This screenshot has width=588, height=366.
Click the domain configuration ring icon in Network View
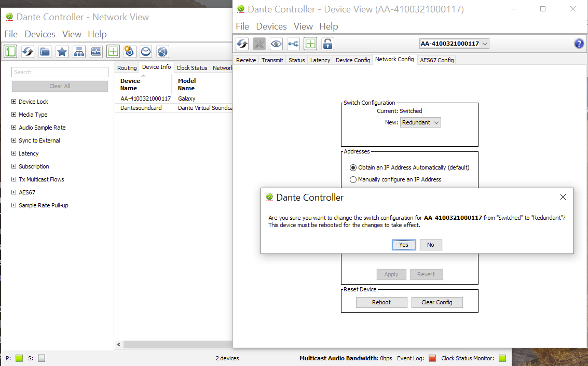146,51
